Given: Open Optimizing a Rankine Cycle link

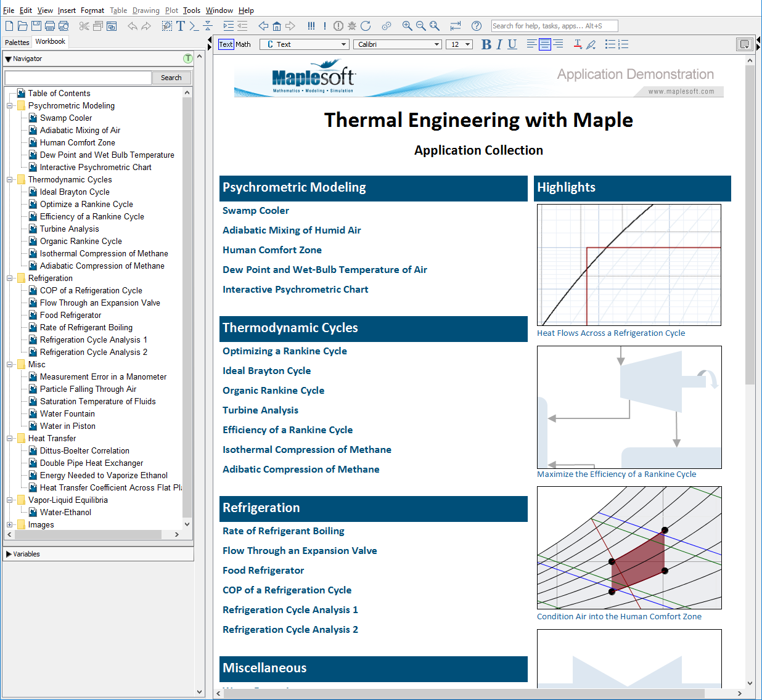Looking at the screenshot, I should pos(285,351).
